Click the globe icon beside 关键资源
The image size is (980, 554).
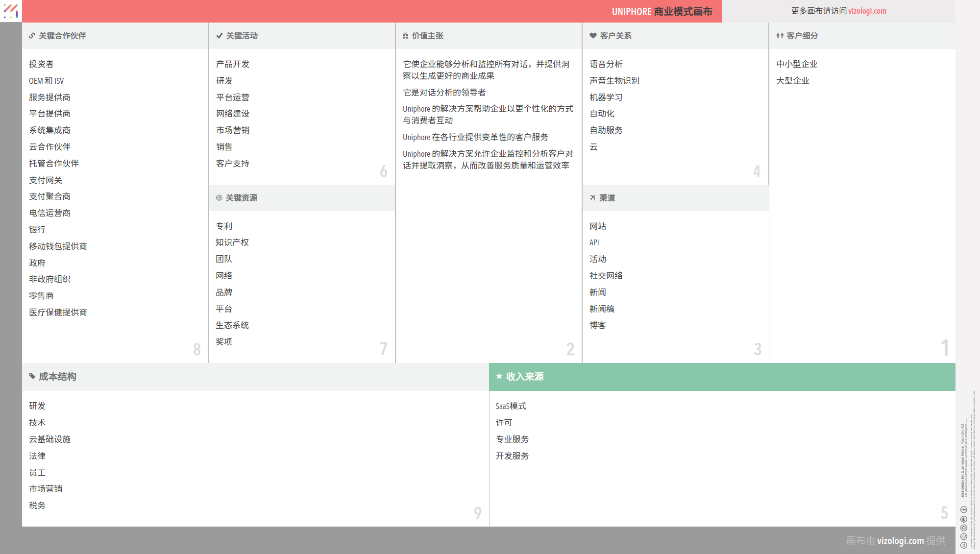pyautogui.click(x=219, y=198)
